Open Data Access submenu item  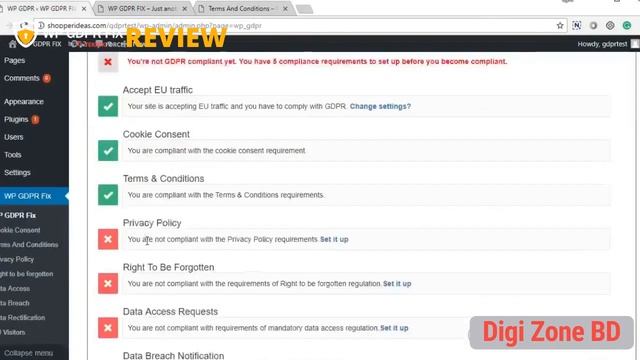coord(15,289)
